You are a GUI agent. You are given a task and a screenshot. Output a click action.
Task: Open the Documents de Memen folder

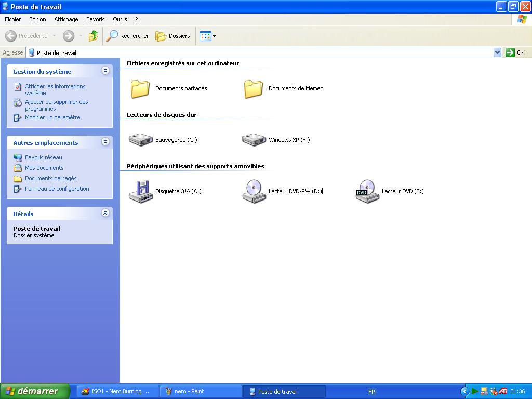(254, 89)
